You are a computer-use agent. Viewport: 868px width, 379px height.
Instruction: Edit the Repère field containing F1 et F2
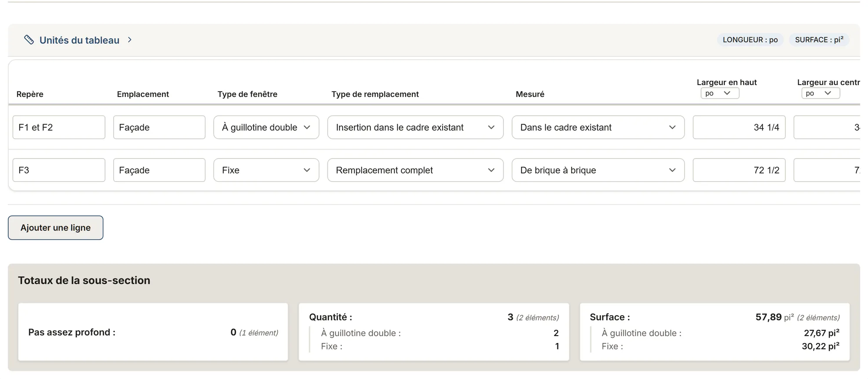pyautogui.click(x=59, y=127)
